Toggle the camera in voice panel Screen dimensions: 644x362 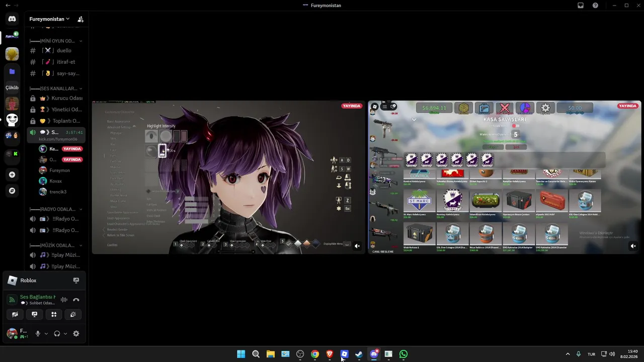click(15, 314)
